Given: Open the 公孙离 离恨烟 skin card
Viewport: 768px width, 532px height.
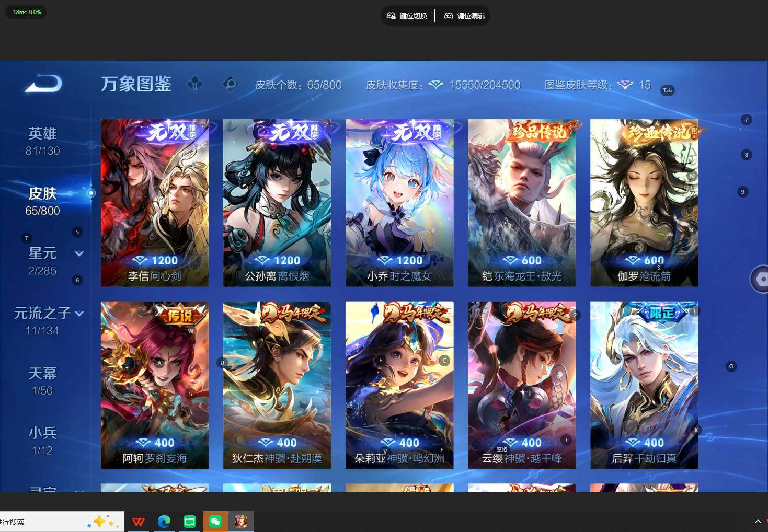Looking at the screenshot, I should [277, 203].
